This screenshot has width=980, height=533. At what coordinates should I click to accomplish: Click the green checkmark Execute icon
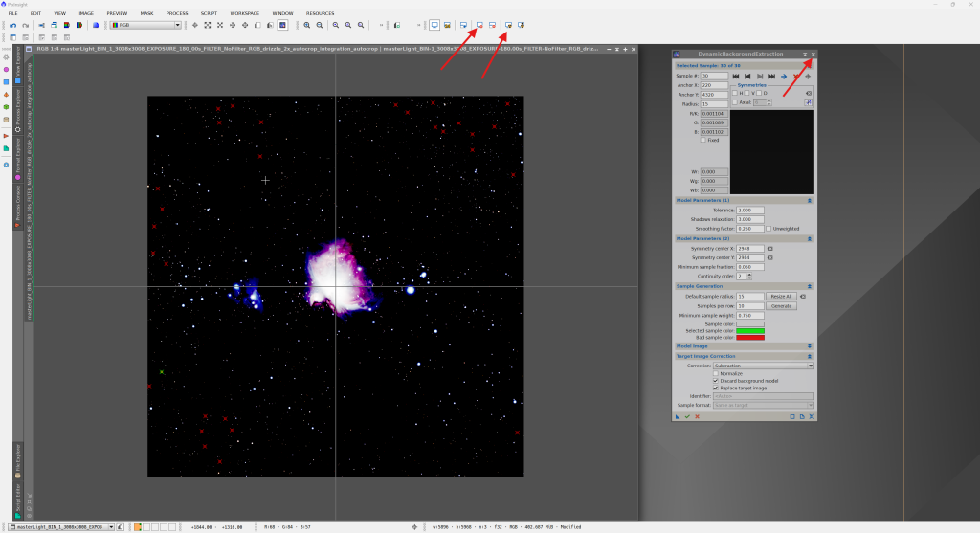[686, 416]
